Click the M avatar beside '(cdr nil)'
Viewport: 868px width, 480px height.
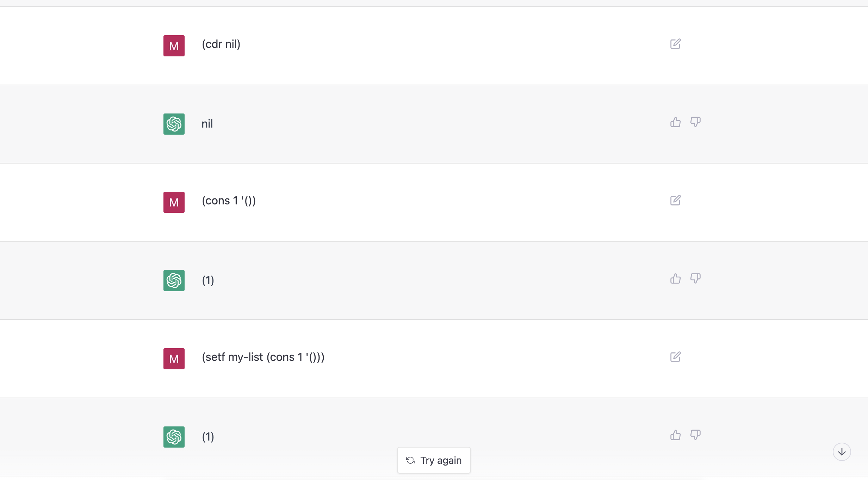point(174,46)
